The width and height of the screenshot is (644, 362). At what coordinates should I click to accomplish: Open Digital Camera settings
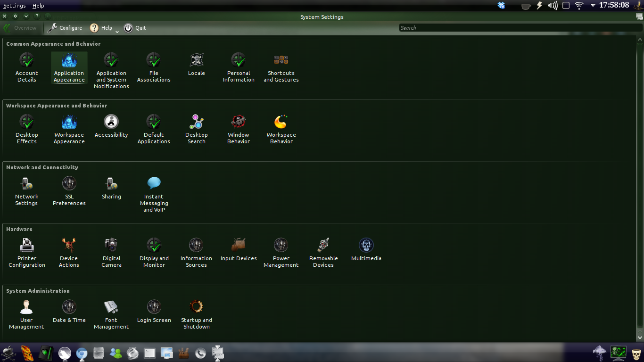point(111,253)
